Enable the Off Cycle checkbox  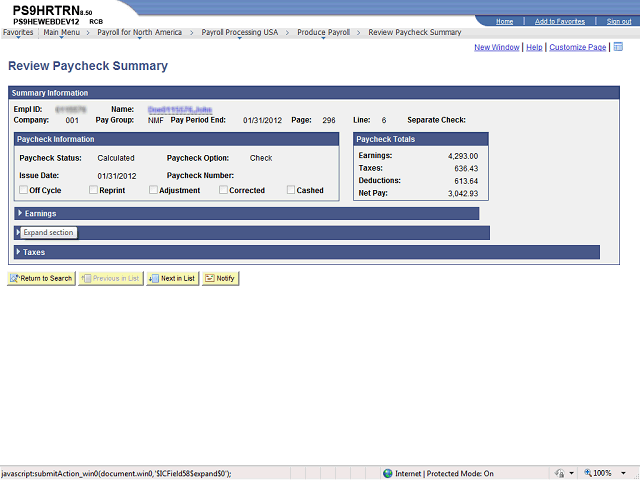click(24, 190)
